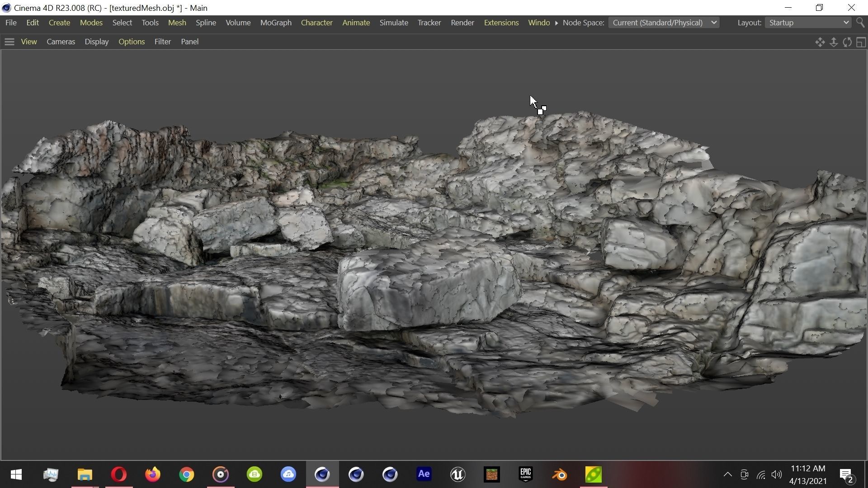Open the Render menu

click(462, 23)
